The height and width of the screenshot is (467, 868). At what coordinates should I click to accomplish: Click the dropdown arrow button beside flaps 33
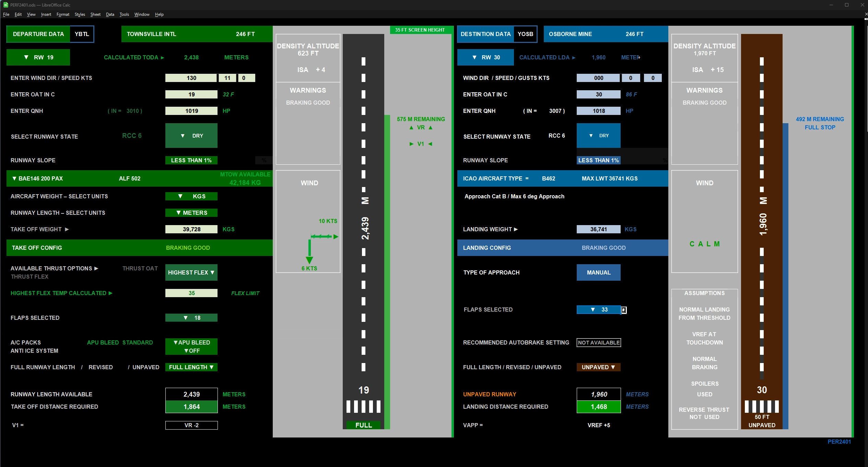pos(624,310)
